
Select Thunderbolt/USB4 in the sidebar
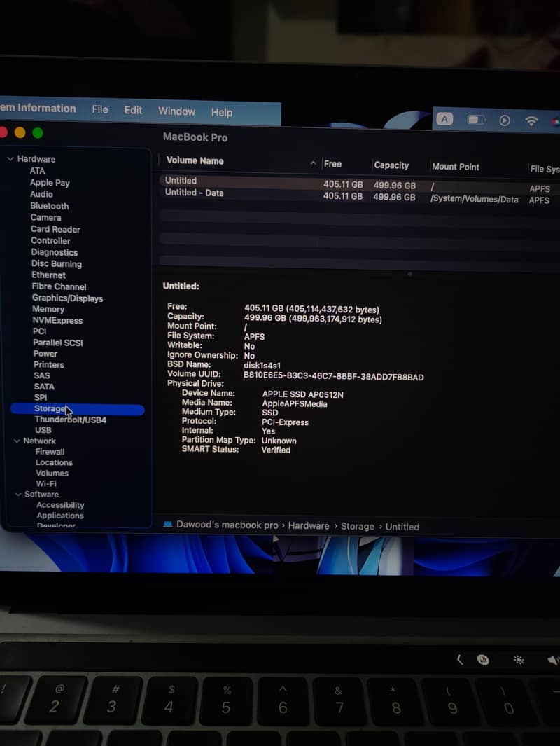click(x=69, y=420)
